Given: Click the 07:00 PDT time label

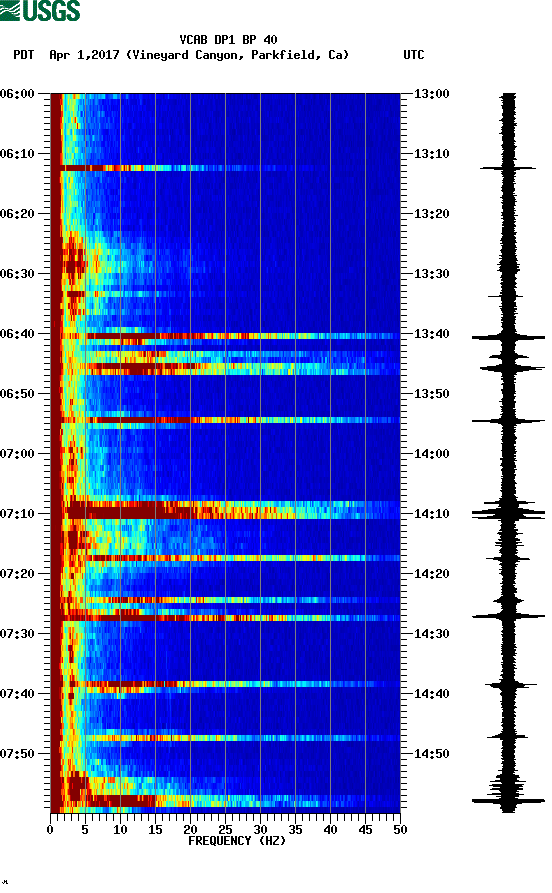Looking at the screenshot, I should point(17,454).
